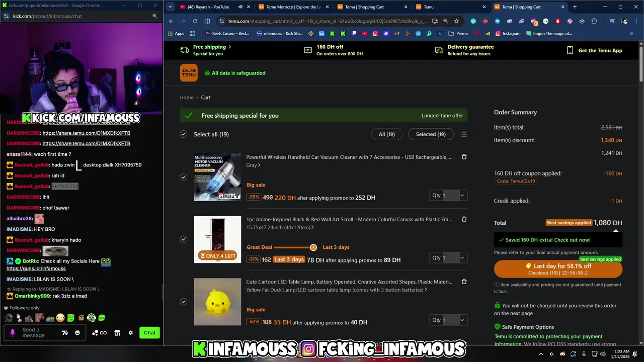Delete the Wall Art Scroll item with trash icon
The image size is (644, 362).
click(x=464, y=219)
